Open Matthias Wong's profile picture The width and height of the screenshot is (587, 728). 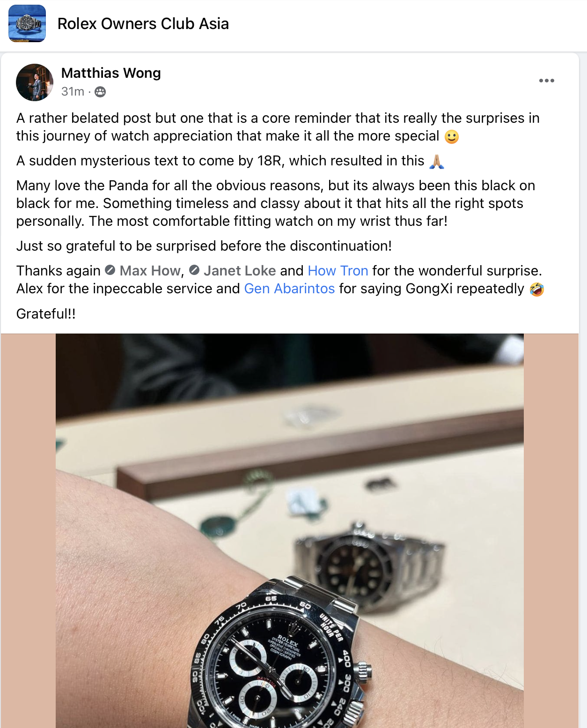(35, 82)
